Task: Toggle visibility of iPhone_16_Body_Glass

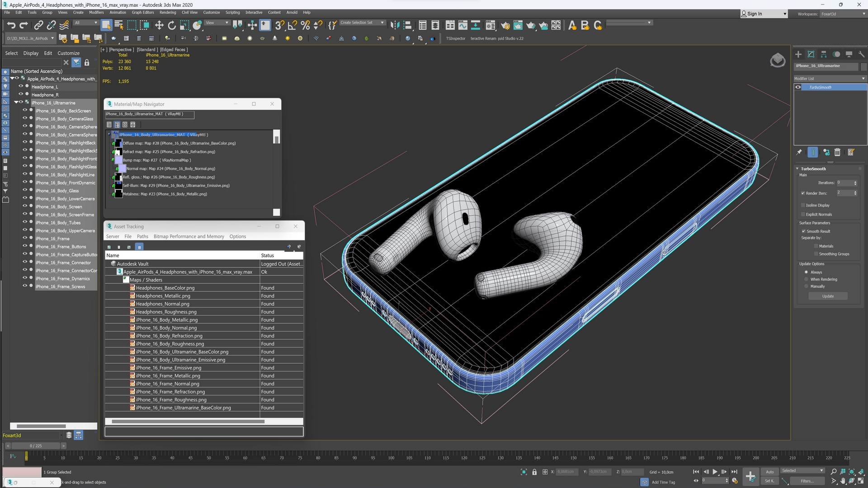Action: [25, 190]
